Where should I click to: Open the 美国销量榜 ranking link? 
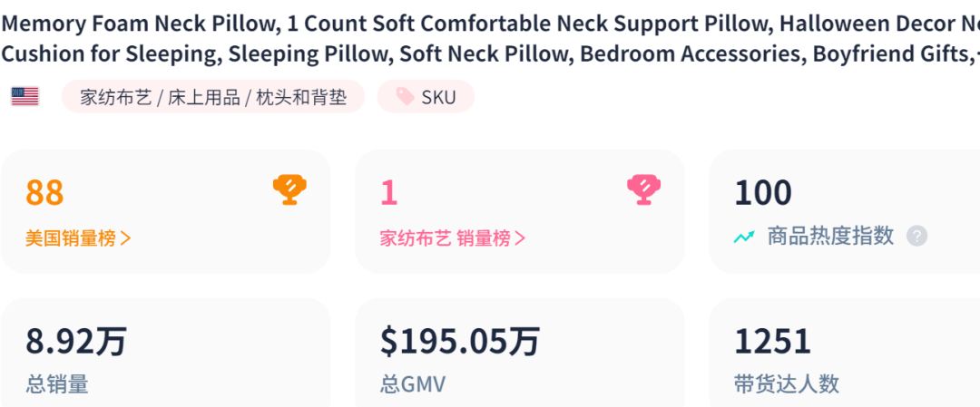pyautogui.click(x=78, y=237)
